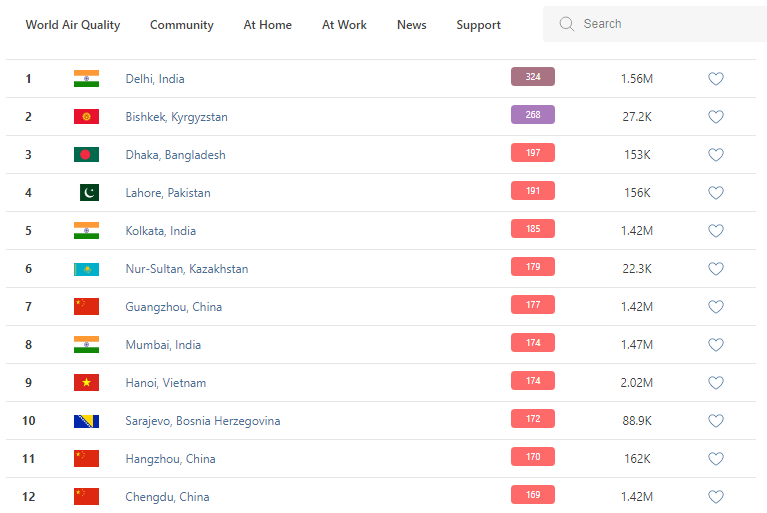Click the Vietnam flag beside Hanoi
Screen dimensions: 767x513
86,383
